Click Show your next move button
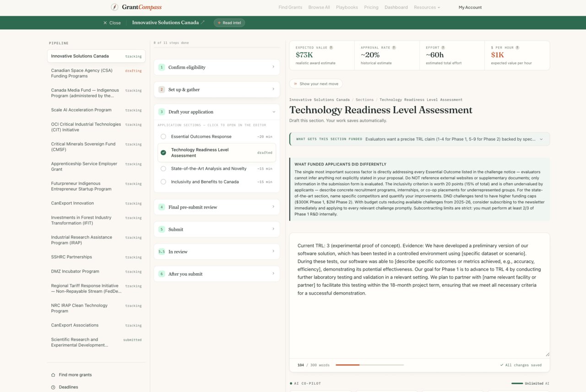Image resolution: width=586 pixels, height=392 pixels. click(x=316, y=84)
